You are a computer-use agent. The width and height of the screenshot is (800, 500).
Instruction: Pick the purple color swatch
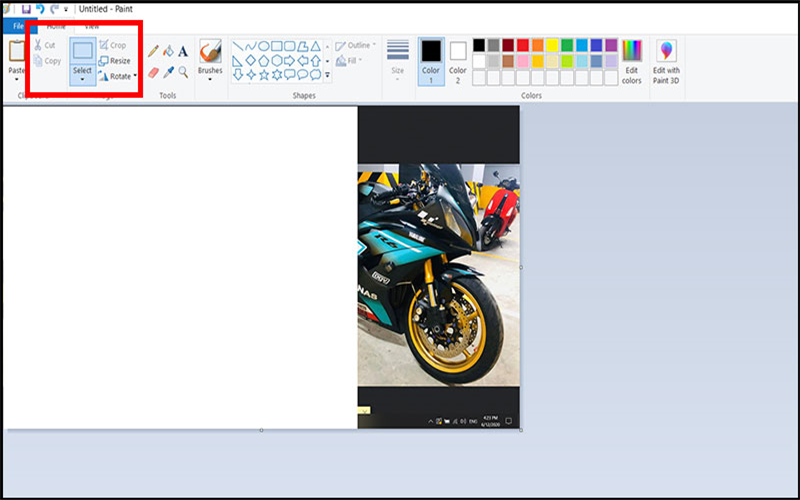coord(611,45)
